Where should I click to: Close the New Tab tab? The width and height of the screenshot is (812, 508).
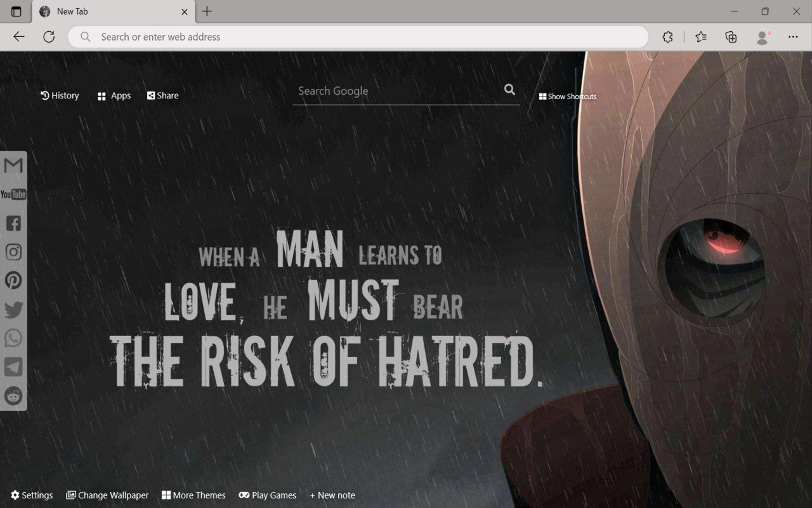click(x=185, y=11)
